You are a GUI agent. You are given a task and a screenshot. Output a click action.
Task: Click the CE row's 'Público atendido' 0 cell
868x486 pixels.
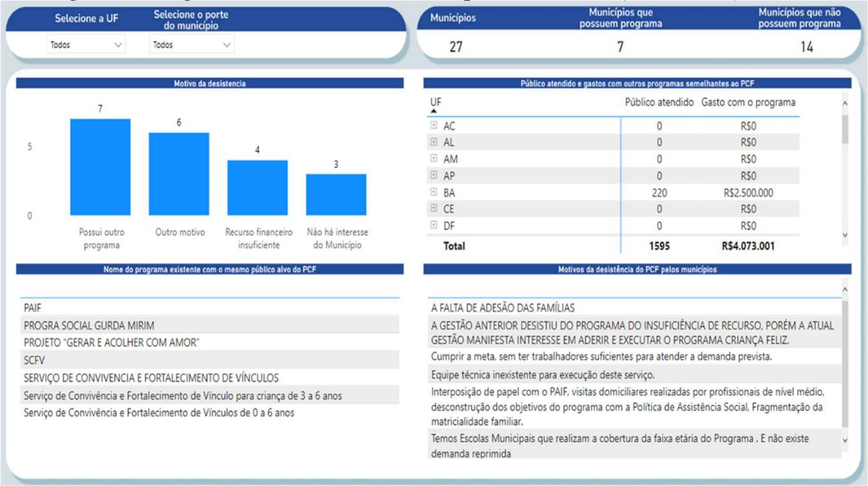click(x=659, y=209)
